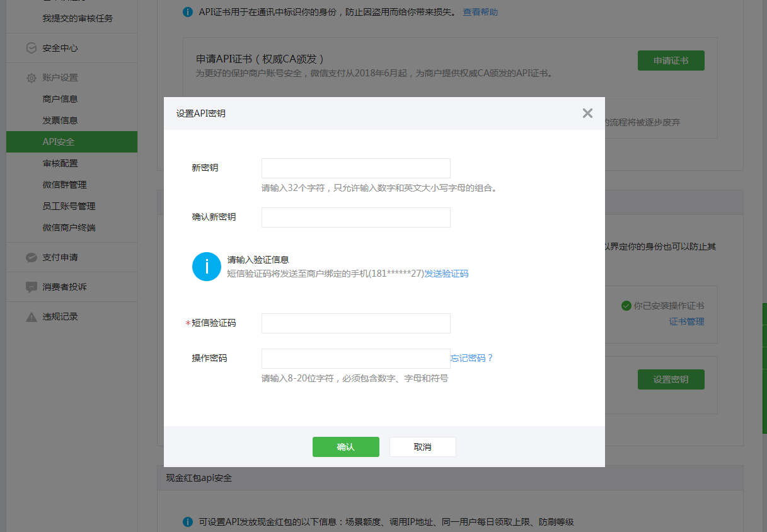
Task: Click the 设置密钥 button
Action: (x=671, y=379)
